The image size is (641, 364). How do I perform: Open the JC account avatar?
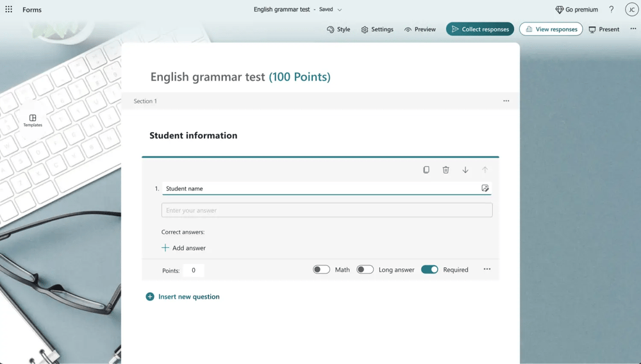[631, 10]
